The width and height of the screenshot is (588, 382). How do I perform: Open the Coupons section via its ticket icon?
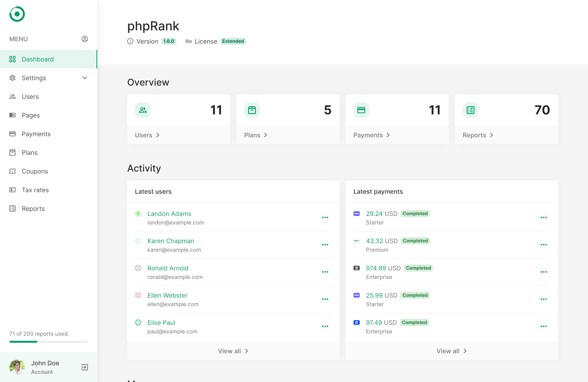(x=13, y=171)
